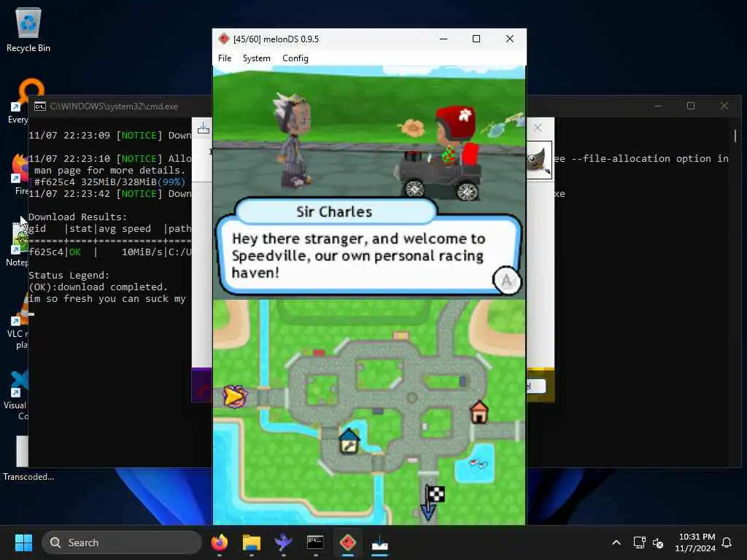Click the 'Download Results:' line in cmd
This screenshot has width=747, height=560.
[x=77, y=217]
